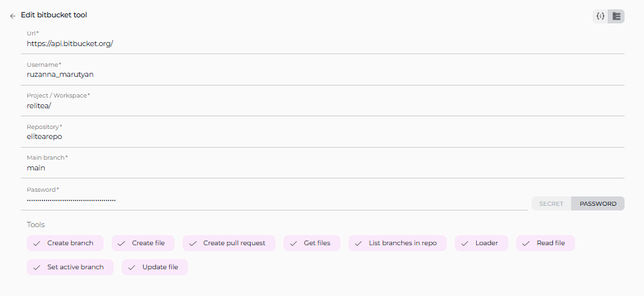Switch to form view icon
This screenshot has width=644, height=296.
[616, 16]
